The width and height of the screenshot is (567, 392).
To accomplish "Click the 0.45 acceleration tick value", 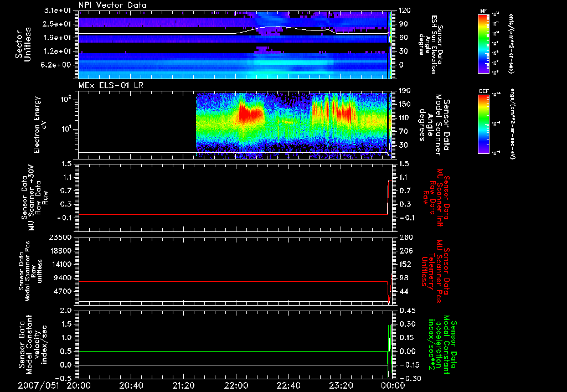I will [x=408, y=311].
